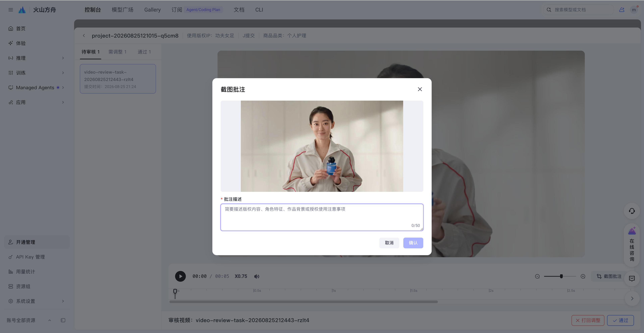Adjust timeline zoom slider

tap(560, 276)
